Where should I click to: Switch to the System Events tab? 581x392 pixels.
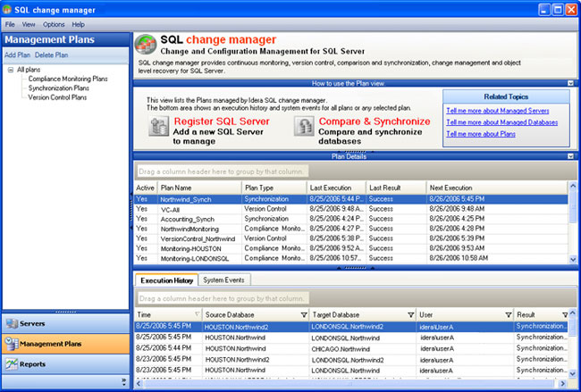(224, 279)
